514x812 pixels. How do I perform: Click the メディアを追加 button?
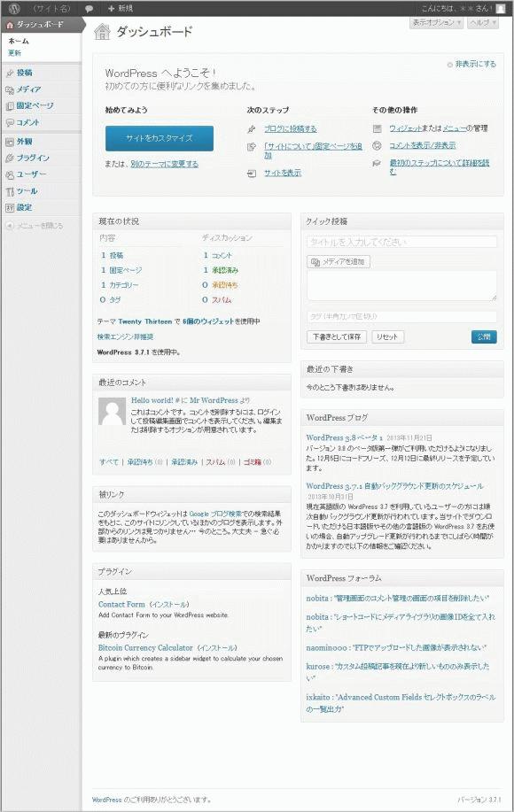pyautogui.click(x=338, y=262)
